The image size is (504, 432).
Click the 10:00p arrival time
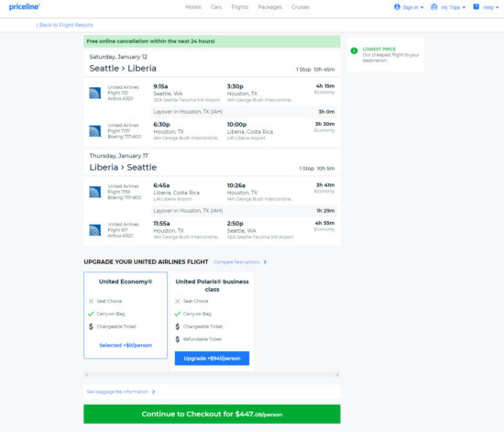pyautogui.click(x=236, y=125)
